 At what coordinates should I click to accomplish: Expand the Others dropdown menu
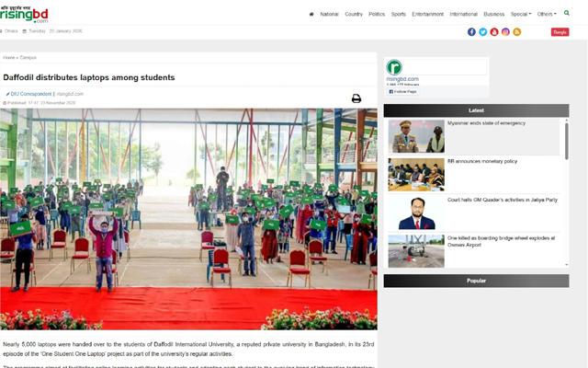point(547,14)
